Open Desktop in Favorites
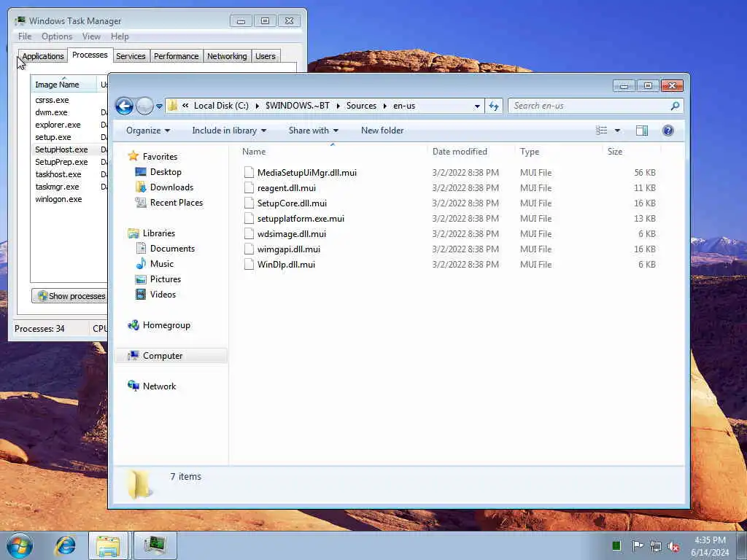Viewport: 747px width, 560px height. click(166, 172)
